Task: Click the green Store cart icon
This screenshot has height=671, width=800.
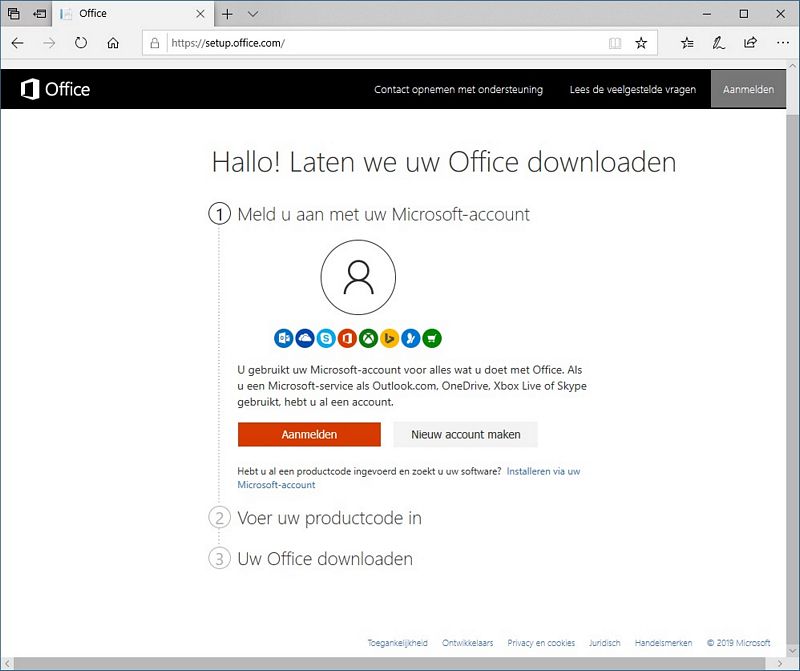Action: pos(432,338)
